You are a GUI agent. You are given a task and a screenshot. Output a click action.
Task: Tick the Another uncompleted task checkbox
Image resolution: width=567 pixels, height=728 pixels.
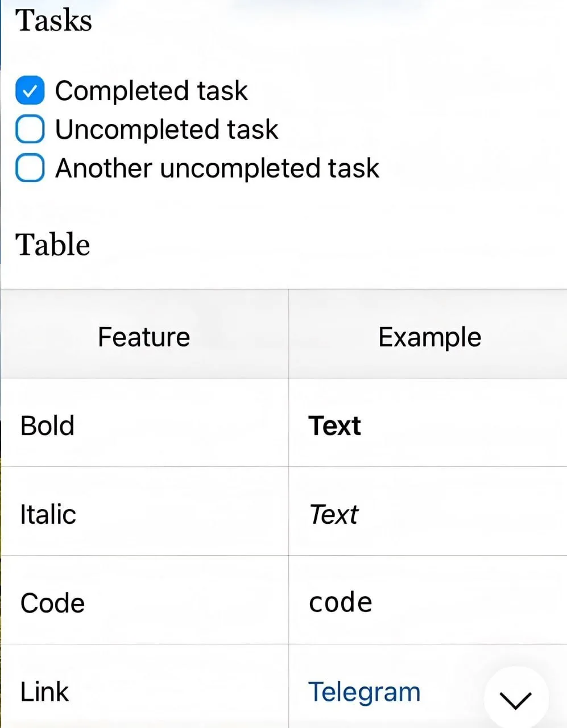point(30,168)
